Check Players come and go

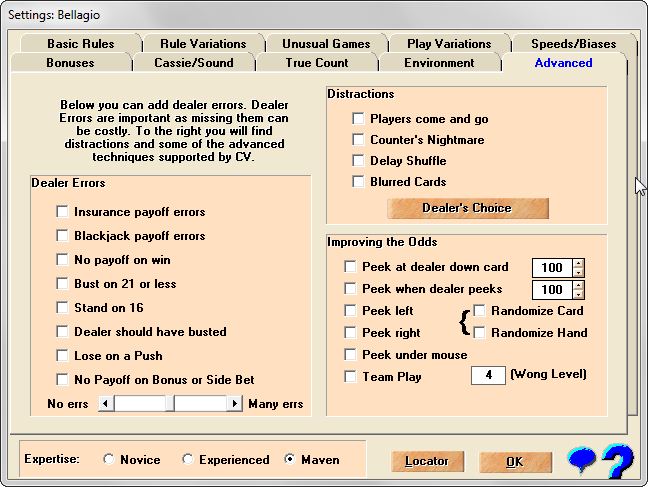(x=358, y=119)
